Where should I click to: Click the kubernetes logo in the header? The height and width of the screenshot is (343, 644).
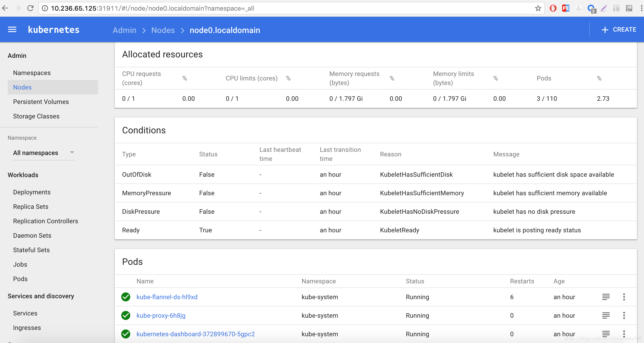[x=53, y=29]
